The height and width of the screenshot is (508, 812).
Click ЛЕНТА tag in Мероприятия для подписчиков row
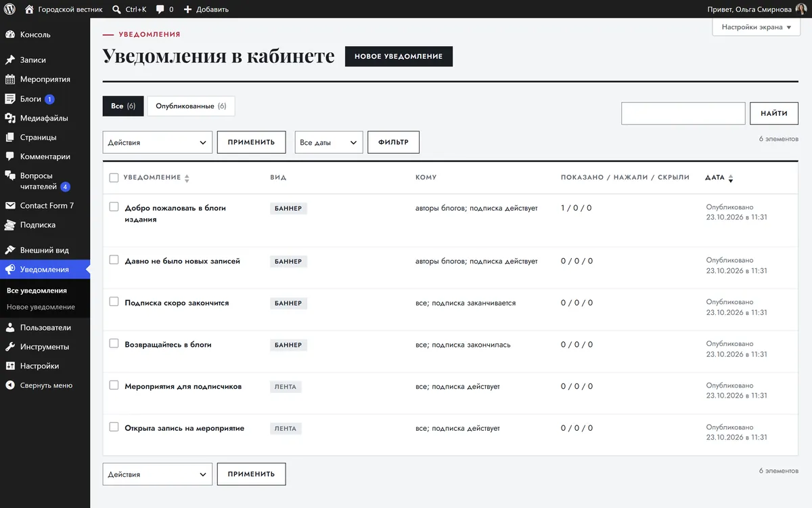pyautogui.click(x=286, y=387)
